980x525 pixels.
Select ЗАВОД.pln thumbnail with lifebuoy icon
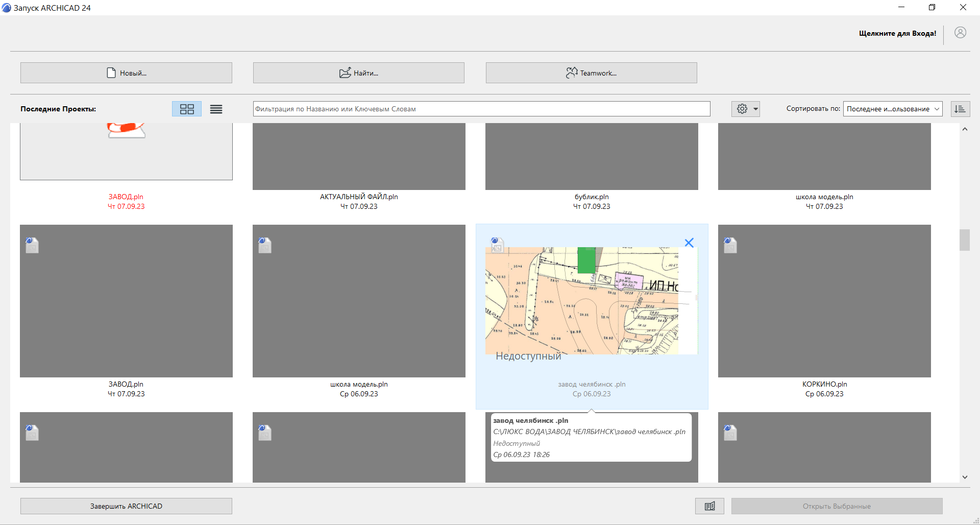(x=126, y=152)
